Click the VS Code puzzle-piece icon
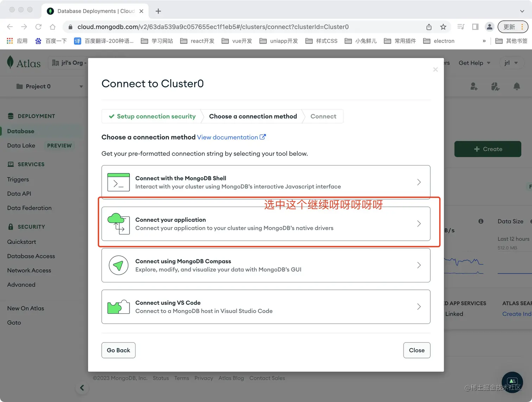 [119, 307]
